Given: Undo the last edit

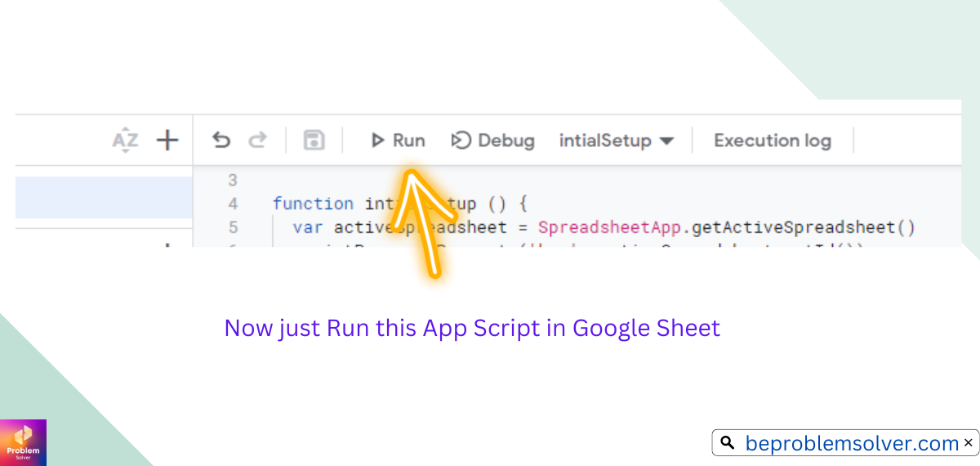Looking at the screenshot, I should [x=221, y=141].
